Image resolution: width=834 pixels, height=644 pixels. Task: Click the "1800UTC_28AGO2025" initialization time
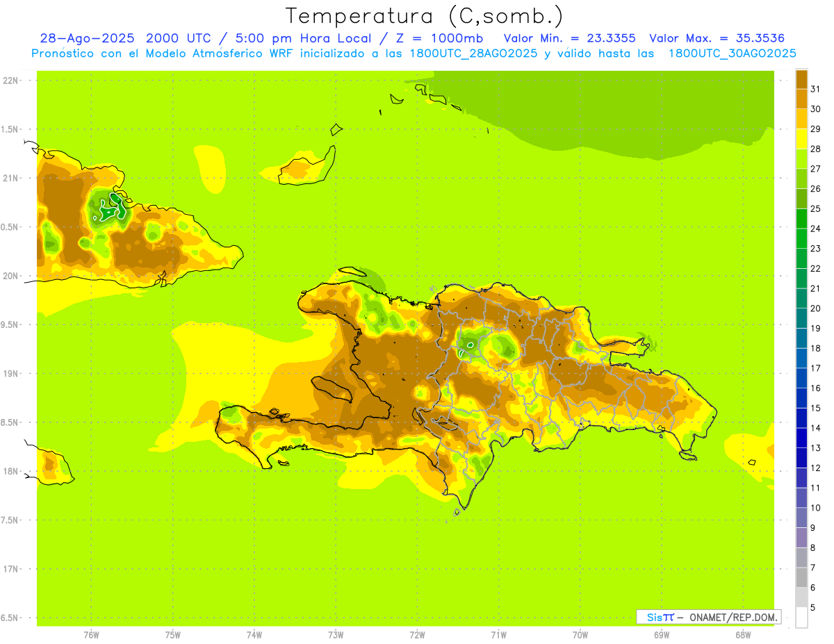[475, 53]
